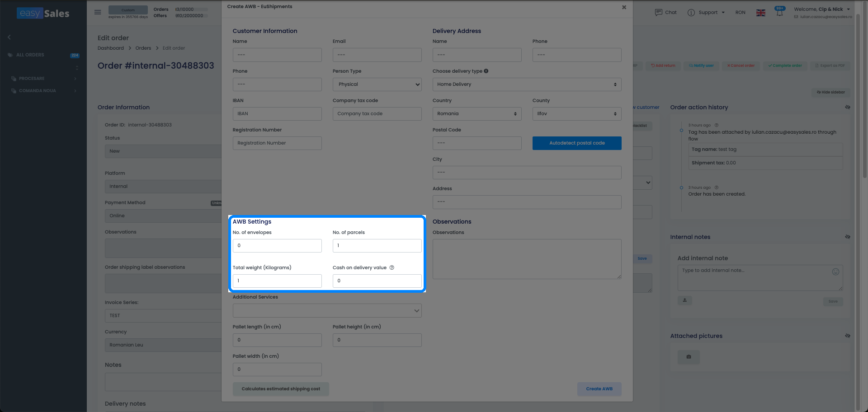Open the hamburger menu icon
868x412 pixels.
[98, 12]
